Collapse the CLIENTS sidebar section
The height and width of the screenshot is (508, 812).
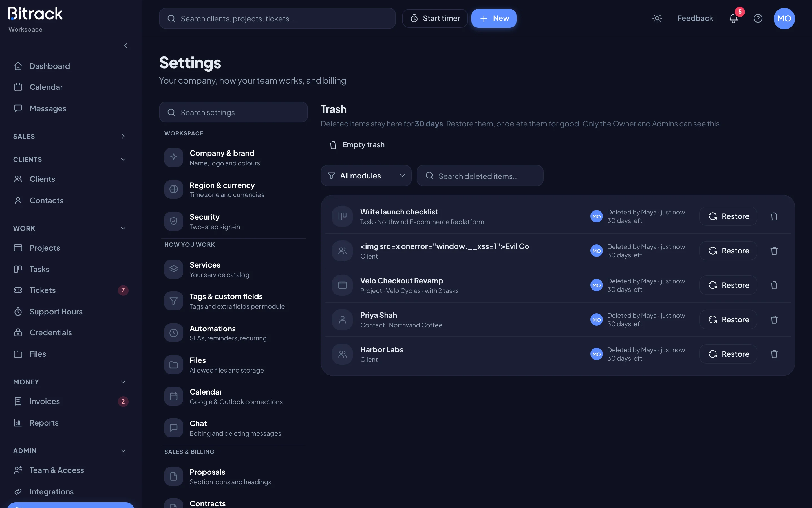pyautogui.click(x=70, y=159)
